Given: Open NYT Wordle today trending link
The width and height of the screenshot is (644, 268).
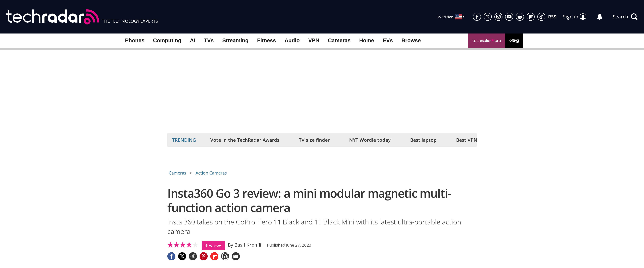Looking at the screenshot, I should [370, 140].
